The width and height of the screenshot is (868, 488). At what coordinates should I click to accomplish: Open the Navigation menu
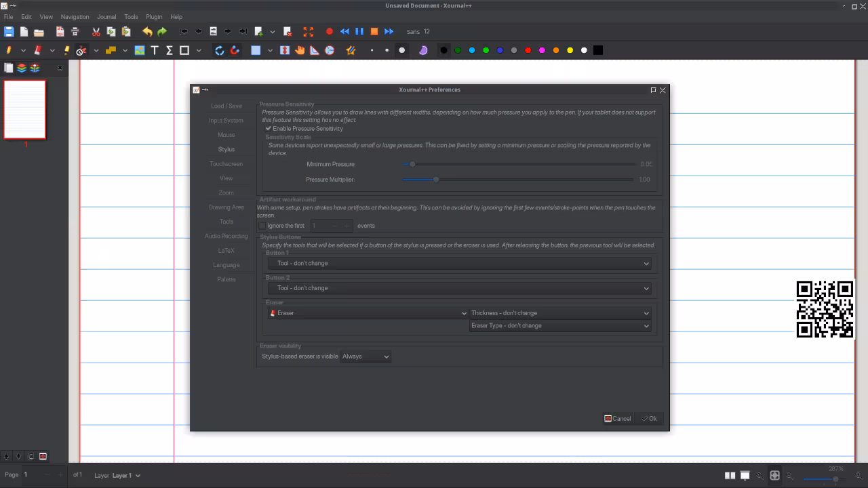[x=75, y=17]
